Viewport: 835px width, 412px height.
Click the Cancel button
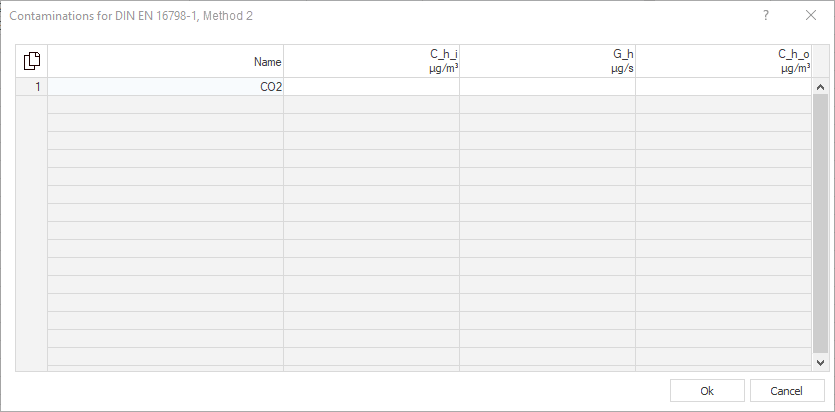(x=787, y=391)
